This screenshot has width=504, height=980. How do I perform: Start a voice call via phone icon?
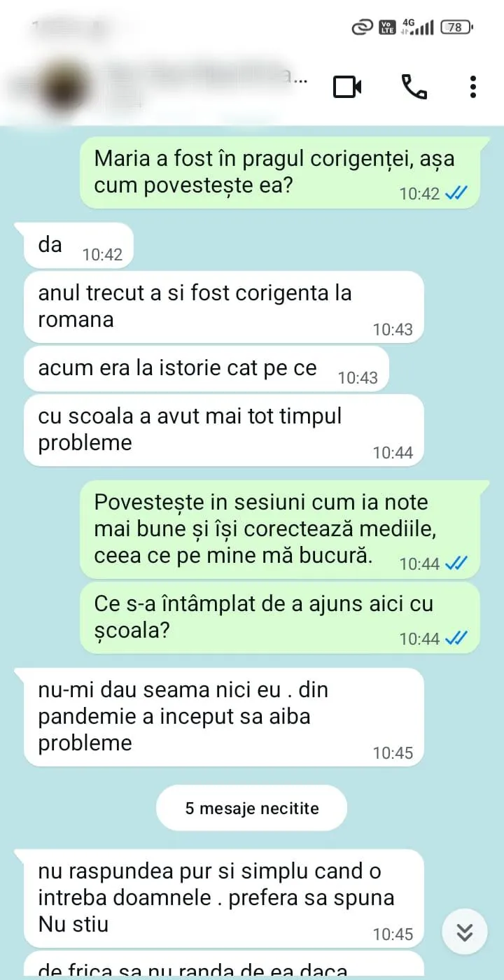point(414,87)
